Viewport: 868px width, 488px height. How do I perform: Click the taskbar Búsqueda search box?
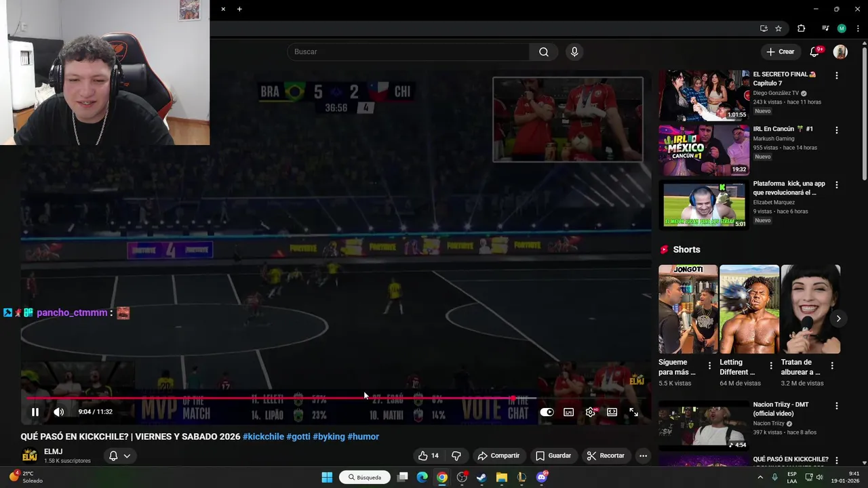pyautogui.click(x=365, y=477)
